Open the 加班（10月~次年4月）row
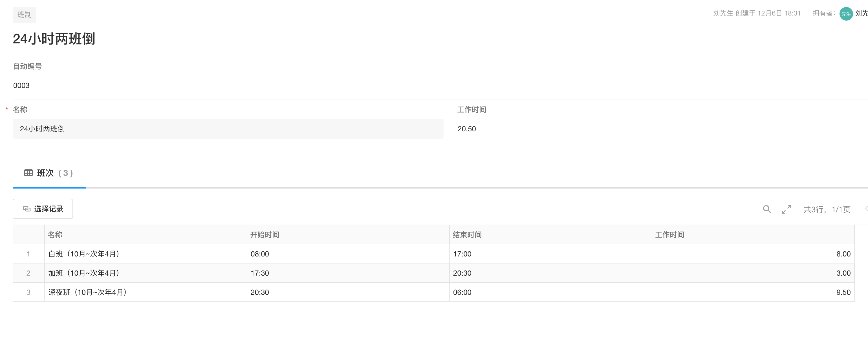This screenshot has width=868, height=341. click(84, 273)
